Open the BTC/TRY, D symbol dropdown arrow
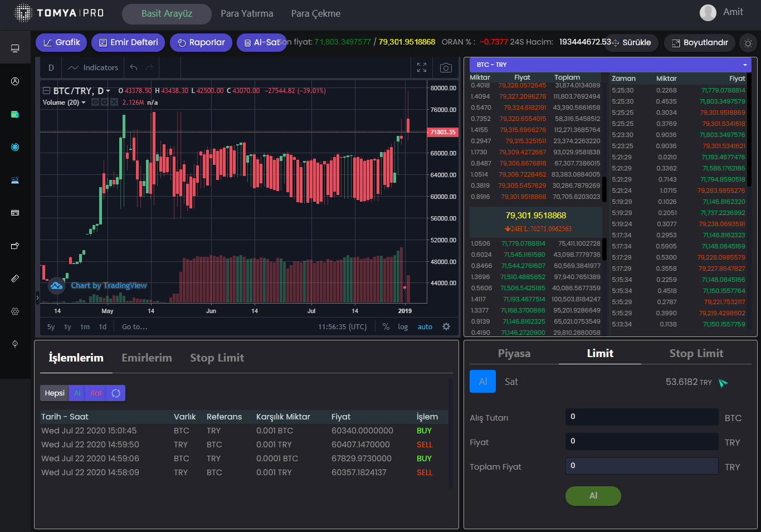 (x=108, y=91)
